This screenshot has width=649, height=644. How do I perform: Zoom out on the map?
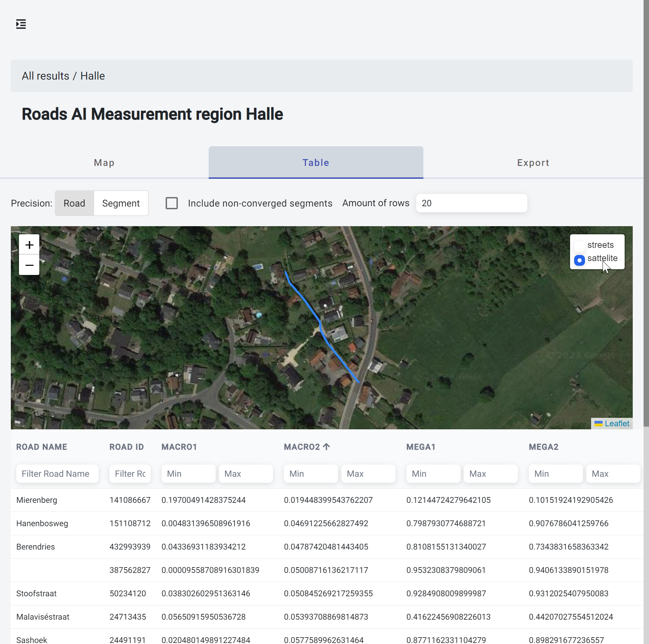(29, 265)
